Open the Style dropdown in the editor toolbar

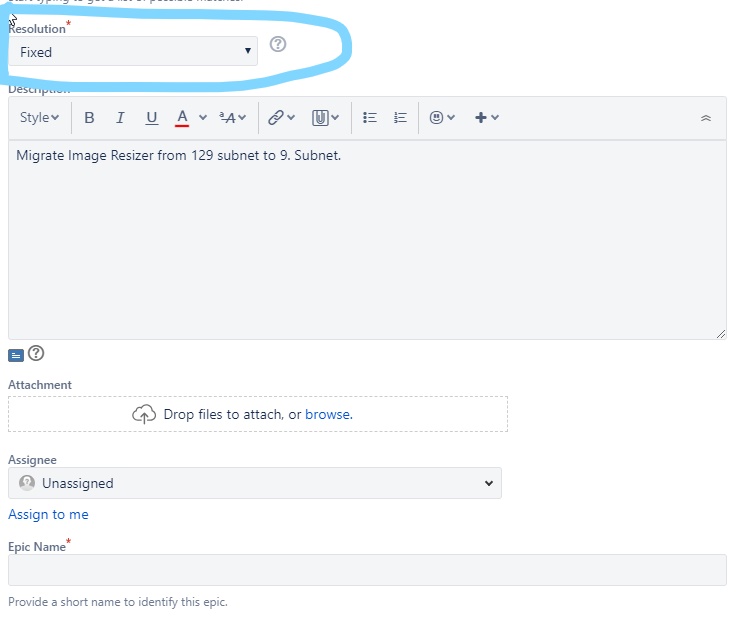tap(39, 118)
